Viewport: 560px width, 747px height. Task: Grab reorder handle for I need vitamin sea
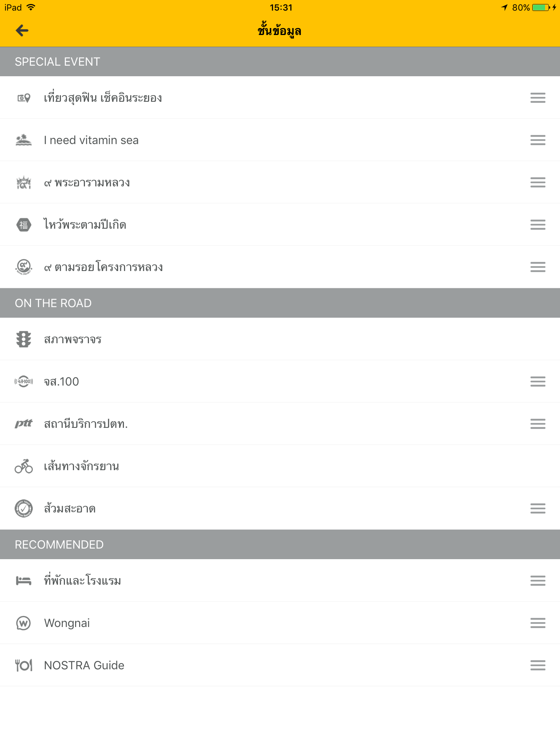pos(538,140)
